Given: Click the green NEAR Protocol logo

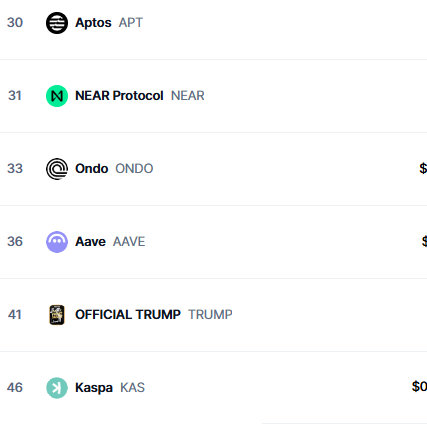Looking at the screenshot, I should click(57, 96).
